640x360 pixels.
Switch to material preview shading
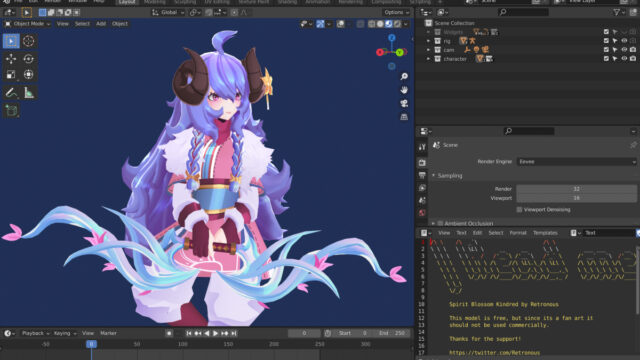point(389,24)
